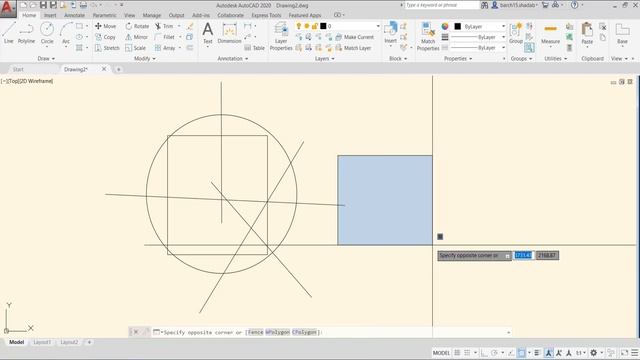
Task: Click the Rotate tool
Action: click(x=137, y=26)
